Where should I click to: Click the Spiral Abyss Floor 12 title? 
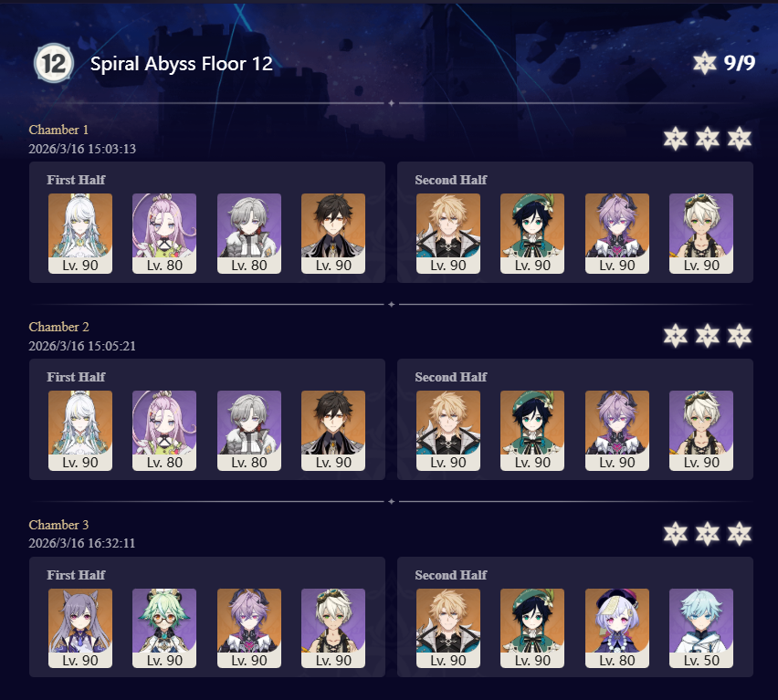[182, 64]
